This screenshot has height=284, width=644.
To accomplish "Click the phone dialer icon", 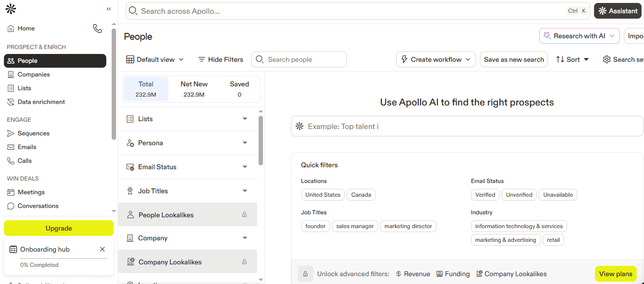I will [97, 28].
